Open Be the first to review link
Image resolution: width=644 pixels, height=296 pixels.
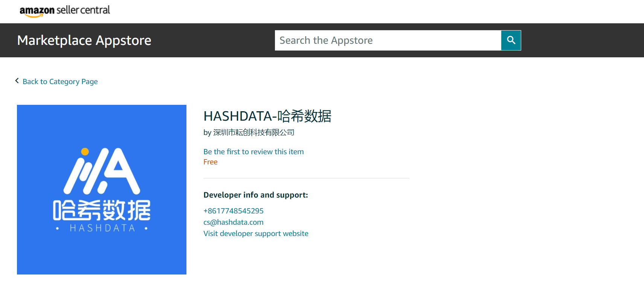pyautogui.click(x=253, y=152)
